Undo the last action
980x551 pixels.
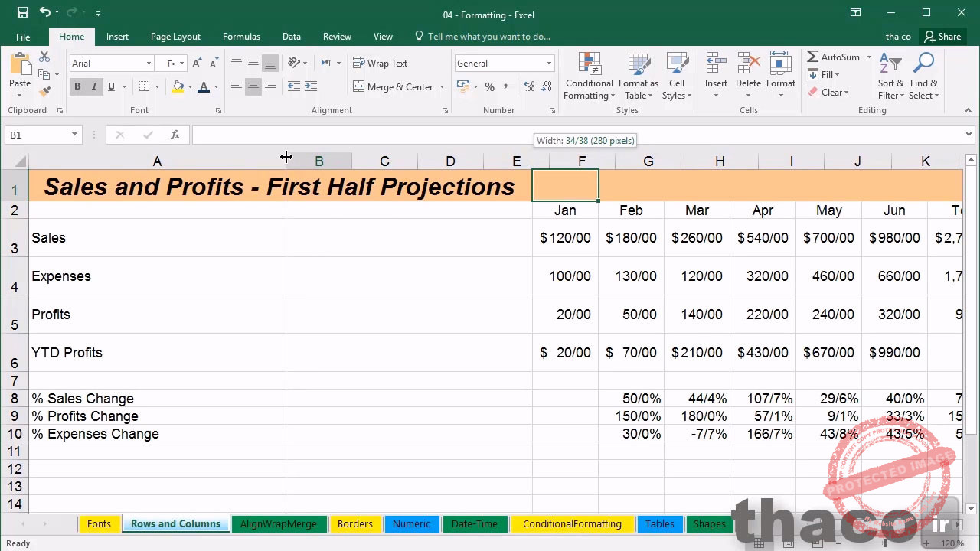tap(45, 12)
